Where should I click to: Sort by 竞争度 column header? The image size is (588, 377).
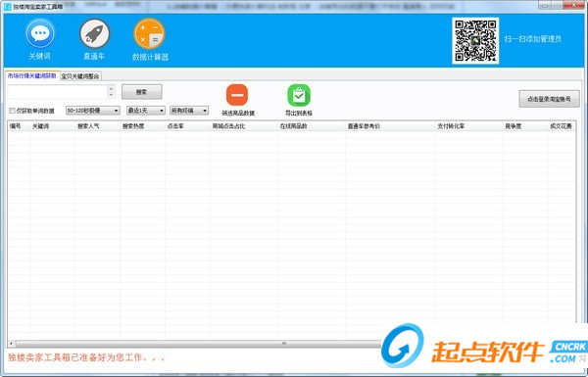click(x=524, y=126)
